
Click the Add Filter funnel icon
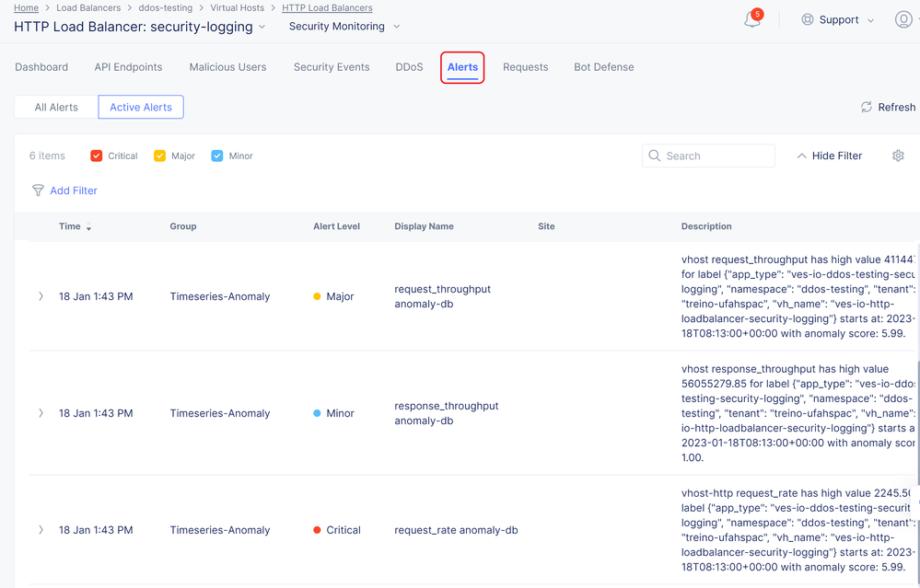click(x=38, y=190)
